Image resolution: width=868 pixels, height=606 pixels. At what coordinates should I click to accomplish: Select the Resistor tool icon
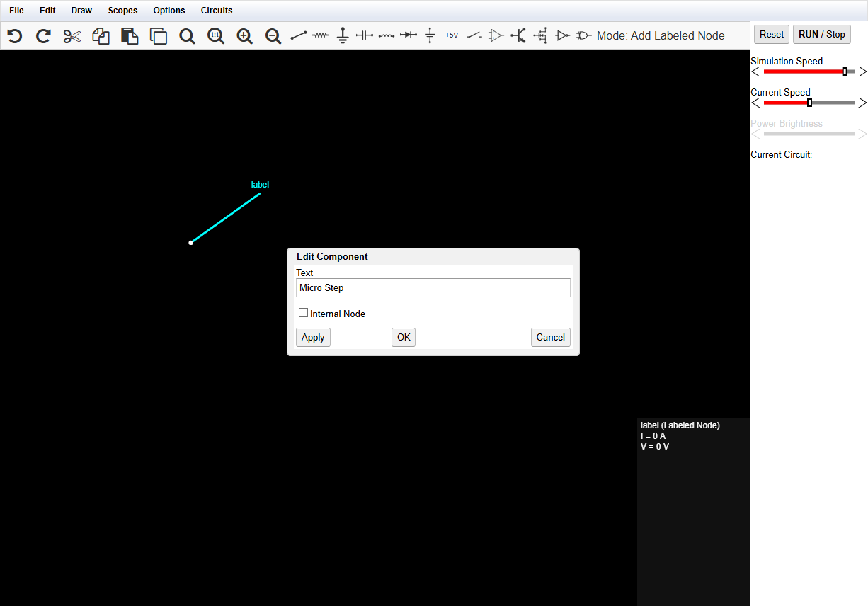pyautogui.click(x=321, y=35)
